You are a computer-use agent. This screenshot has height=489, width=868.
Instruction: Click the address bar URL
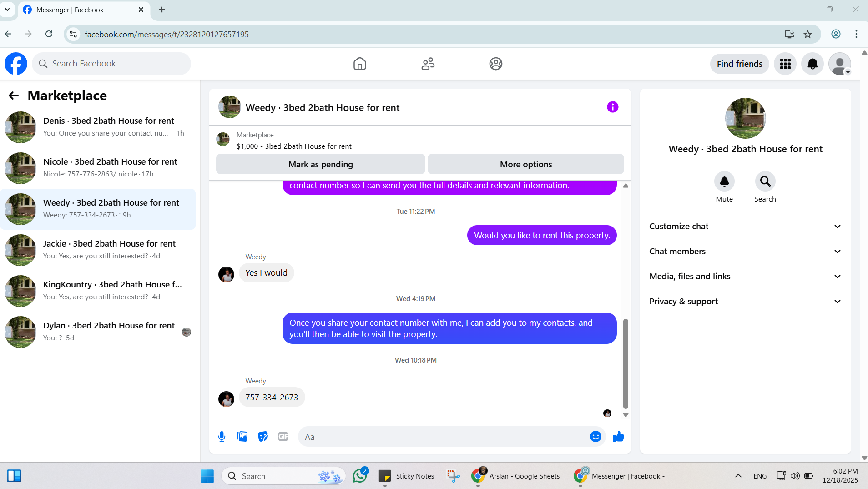point(167,34)
